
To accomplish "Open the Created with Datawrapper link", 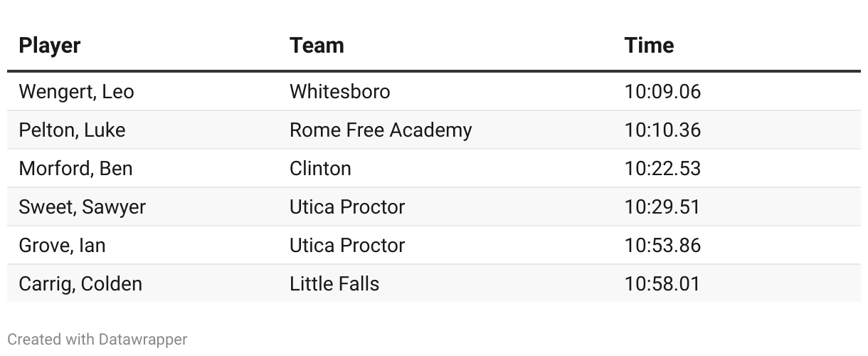I will click(x=97, y=340).
